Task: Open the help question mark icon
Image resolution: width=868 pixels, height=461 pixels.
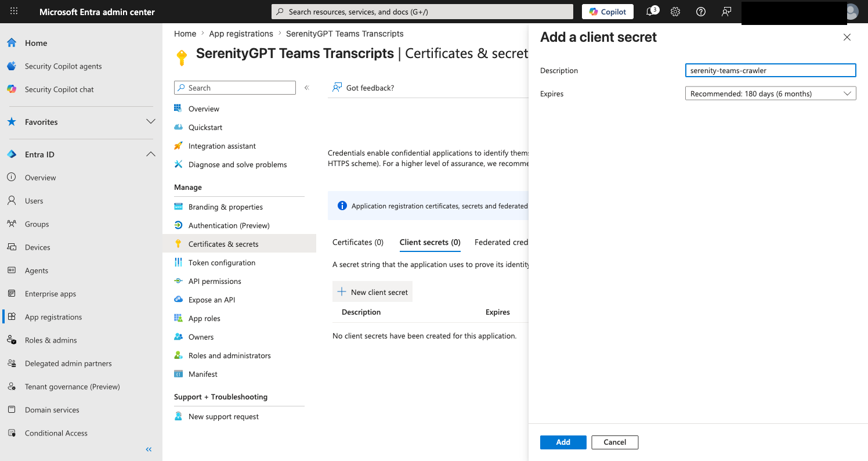Action: (701, 12)
